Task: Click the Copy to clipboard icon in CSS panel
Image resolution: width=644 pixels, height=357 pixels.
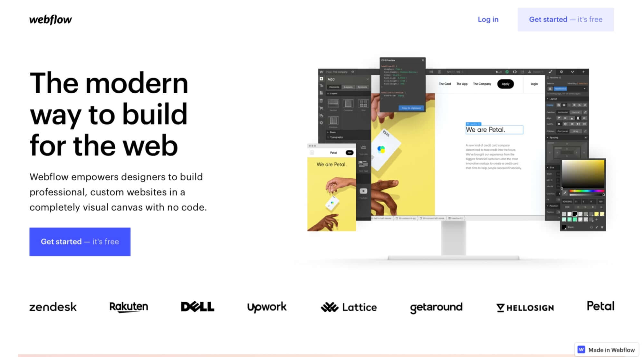Action: (x=410, y=108)
